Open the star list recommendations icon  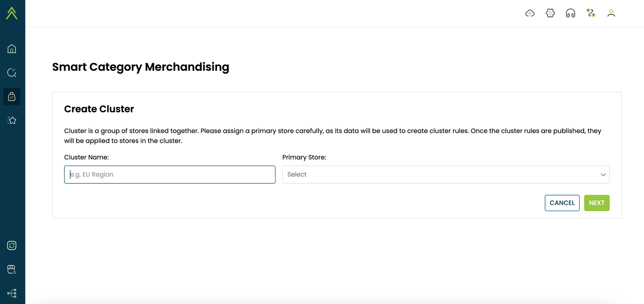[x=12, y=120]
